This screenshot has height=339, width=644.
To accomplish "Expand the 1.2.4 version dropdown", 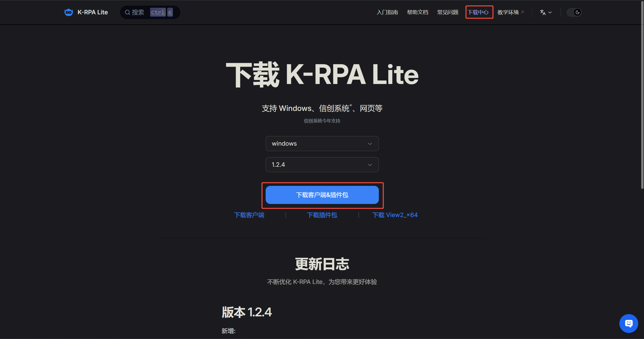I will (322, 165).
